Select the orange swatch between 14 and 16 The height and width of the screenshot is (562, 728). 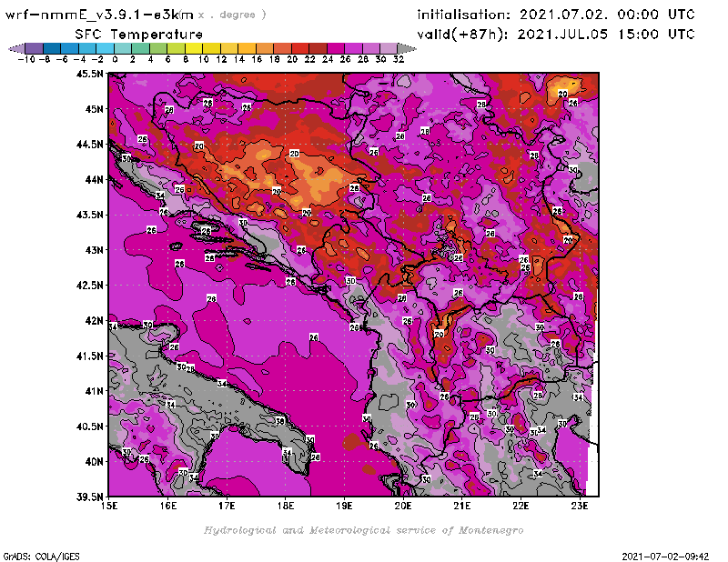(247, 48)
